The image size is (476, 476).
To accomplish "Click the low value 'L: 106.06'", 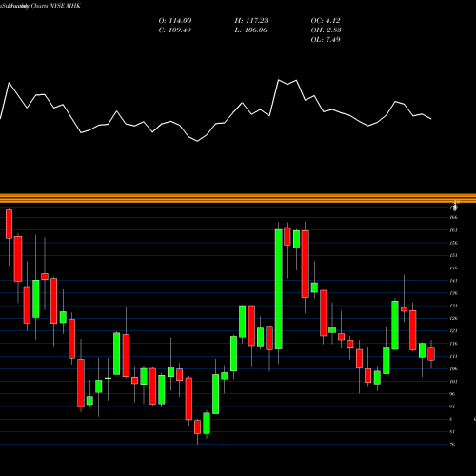I will [251, 30].
